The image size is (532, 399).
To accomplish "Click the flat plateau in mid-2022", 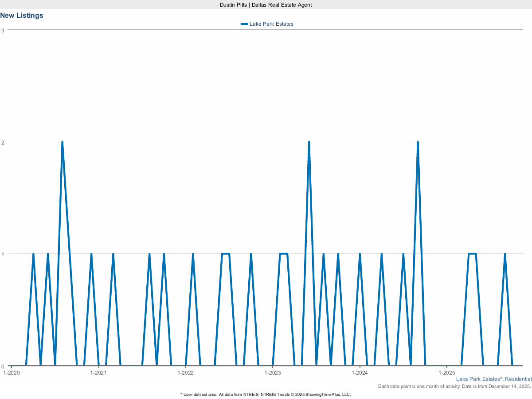I will 225,254.
